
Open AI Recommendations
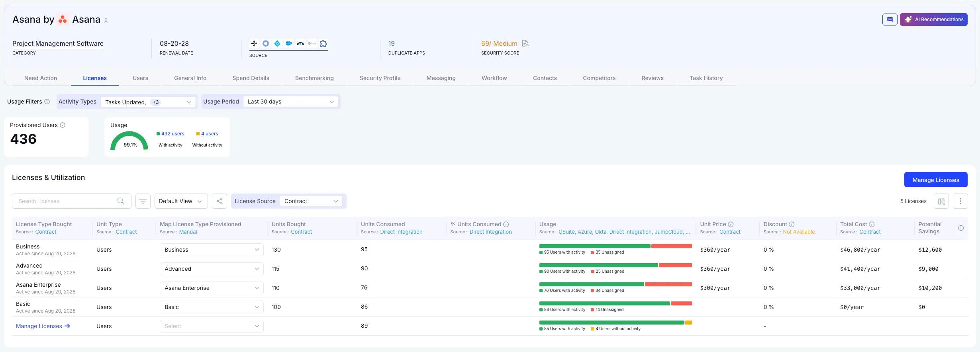click(x=933, y=20)
